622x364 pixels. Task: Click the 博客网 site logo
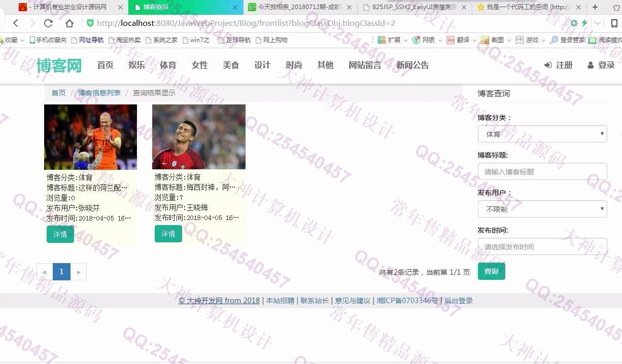(x=59, y=65)
